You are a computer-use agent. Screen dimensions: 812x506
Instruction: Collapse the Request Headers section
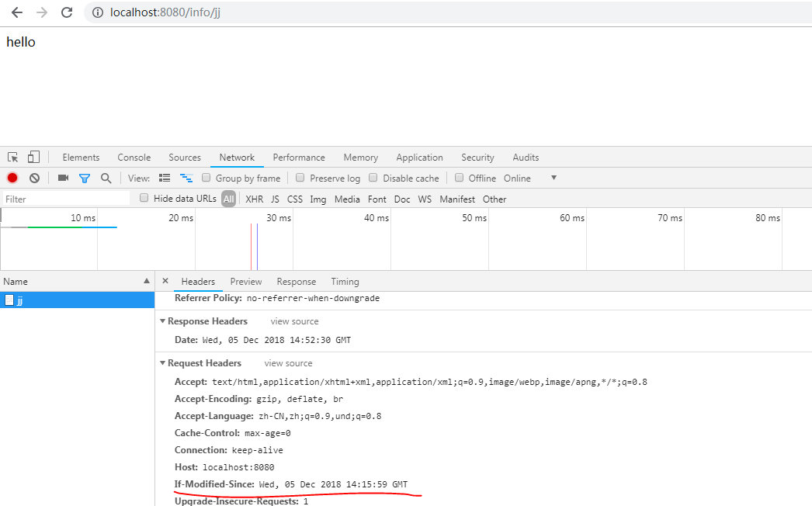tap(163, 362)
